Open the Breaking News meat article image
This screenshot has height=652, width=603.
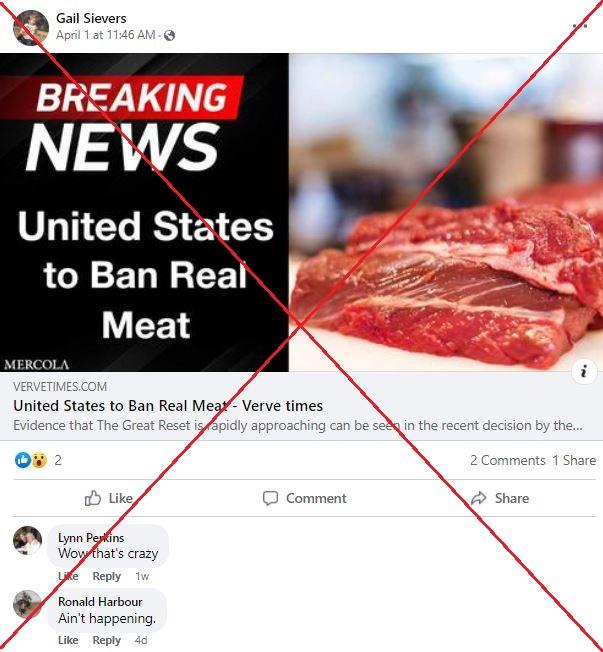click(x=302, y=212)
